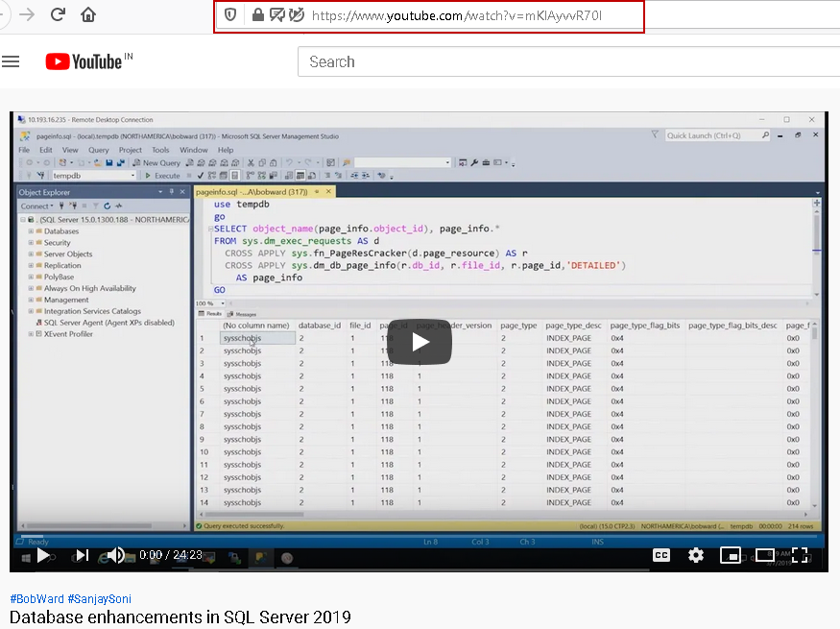
Task: Open the Connect dropdown in Object Explorer
Action: tap(37, 206)
